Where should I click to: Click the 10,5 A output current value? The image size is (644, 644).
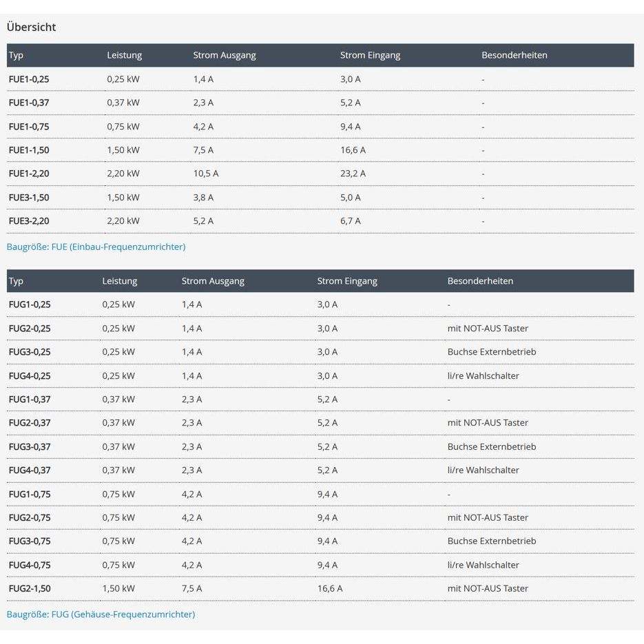(205, 174)
